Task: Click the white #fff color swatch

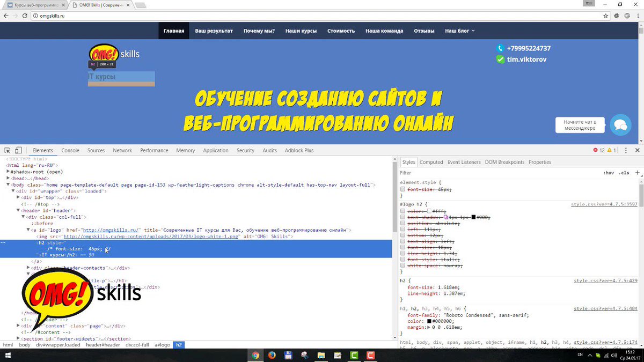Action: tap(429, 211)
